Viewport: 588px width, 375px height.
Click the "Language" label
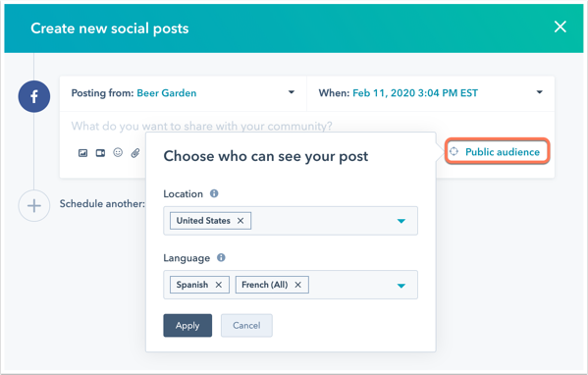[x=187, y=258]
